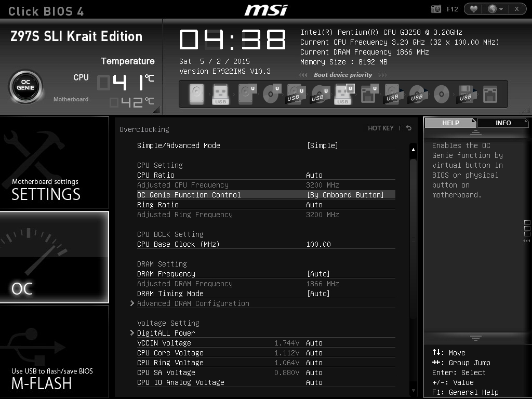
Task: Click the Sat 5 / 2 / 2015 date
Action: 215,61
